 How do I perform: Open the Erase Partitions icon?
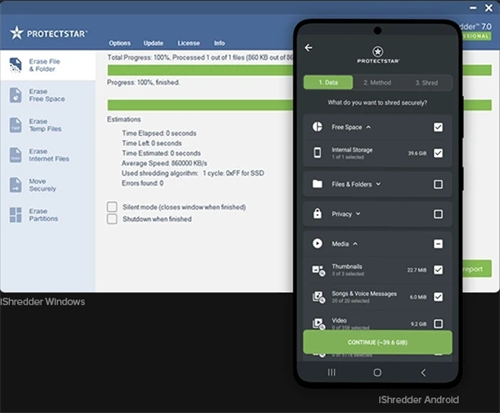pyautogui.click(x=15, y=215)
